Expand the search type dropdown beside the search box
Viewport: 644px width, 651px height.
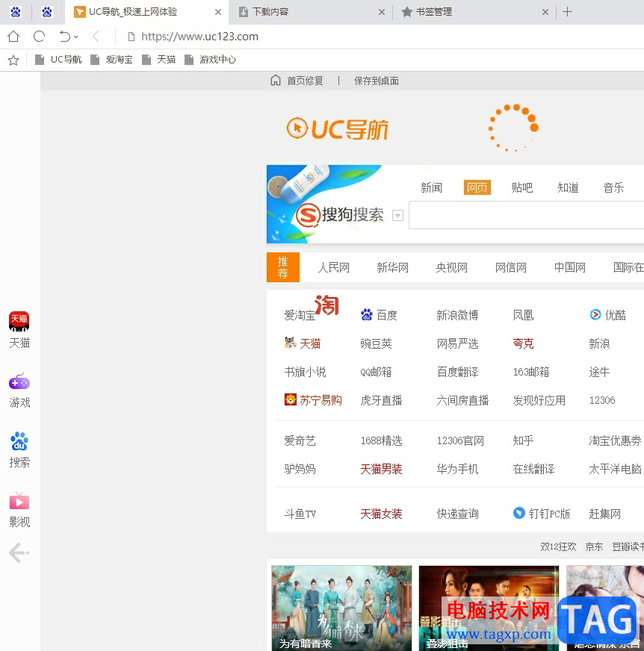coord(397,215)
